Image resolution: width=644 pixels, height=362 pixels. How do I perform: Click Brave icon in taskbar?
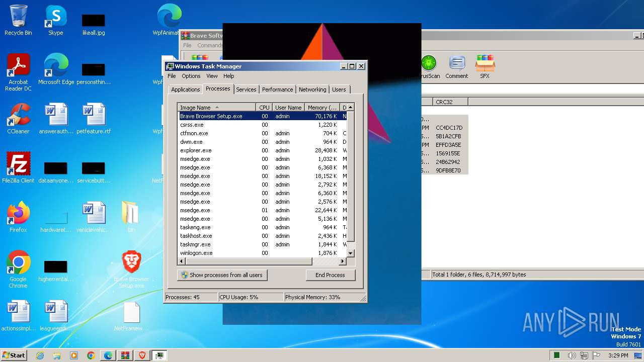pos(142,355)
